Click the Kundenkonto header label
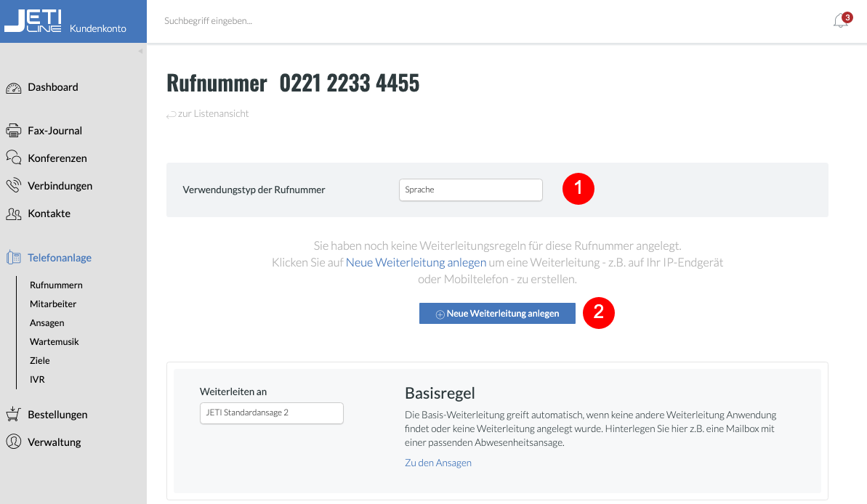 [98, 29]
